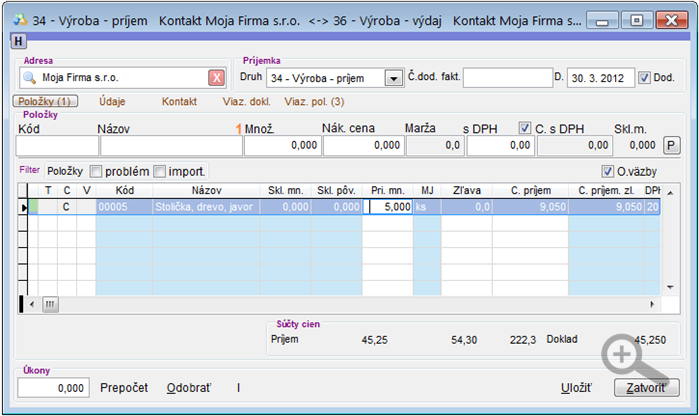The width and height of the screenshot is (699, 416).
Task: Click the Nák. cena input field
Action: pyautogui.click(x=364, y=146)
